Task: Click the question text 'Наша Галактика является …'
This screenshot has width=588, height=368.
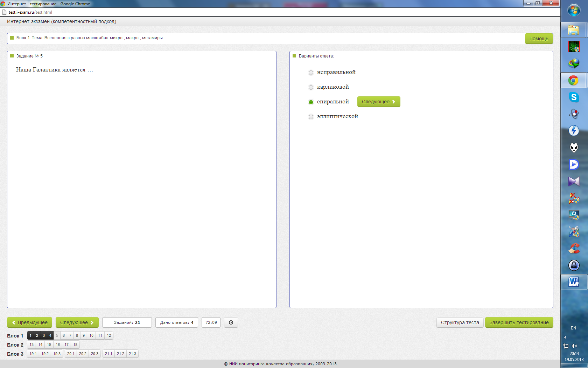Action: coord(55,70)
